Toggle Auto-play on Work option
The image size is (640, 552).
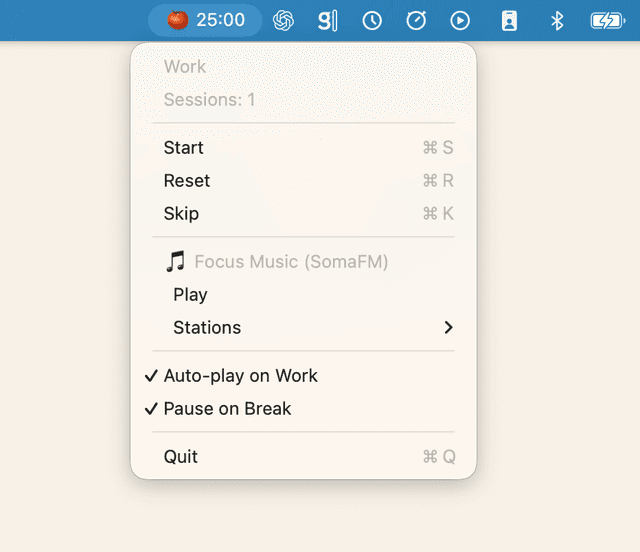click(x=303, y=376)
